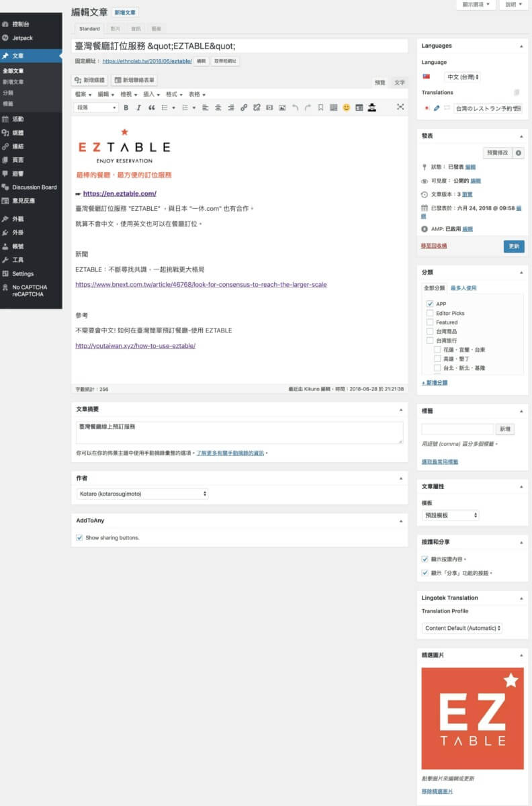Uncheck the APP category checkbox
Screen dimensions: 532x806
tap(430, 304)
